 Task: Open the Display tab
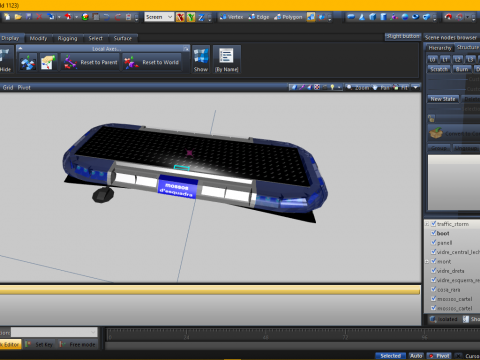tap(10, 38)
